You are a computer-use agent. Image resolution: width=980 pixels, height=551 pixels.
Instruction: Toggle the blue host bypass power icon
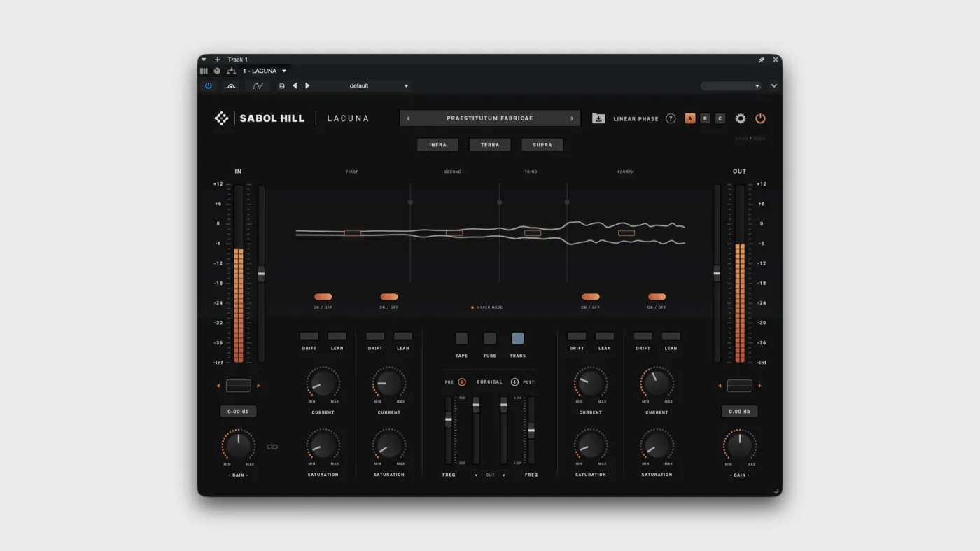pos(209,86)
